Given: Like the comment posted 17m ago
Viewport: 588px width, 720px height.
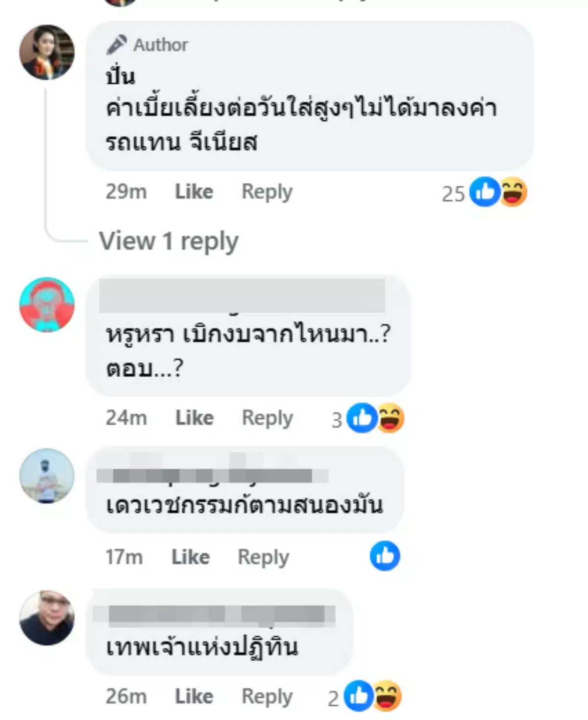Looking at the screenshot, I should click(191, 557).
